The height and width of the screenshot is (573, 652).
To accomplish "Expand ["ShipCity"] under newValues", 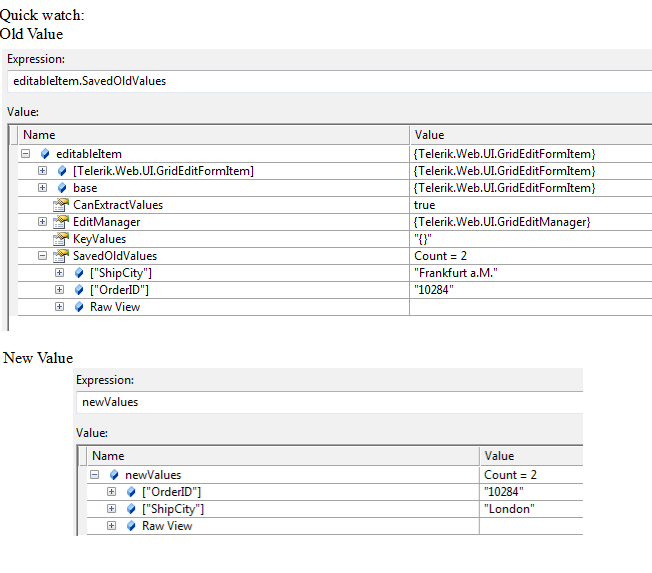I will click(x=111, y=509).
